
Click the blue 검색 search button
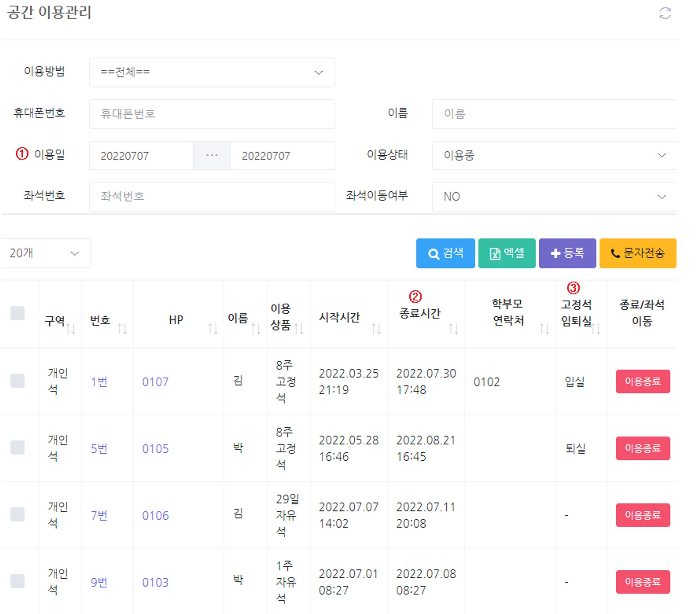tap(445, 253)
